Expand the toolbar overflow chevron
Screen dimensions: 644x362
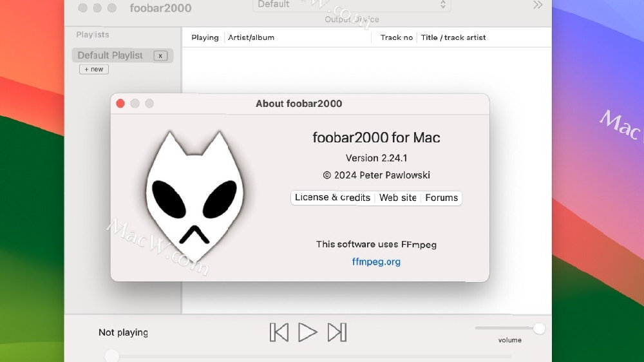pos(538,5)
